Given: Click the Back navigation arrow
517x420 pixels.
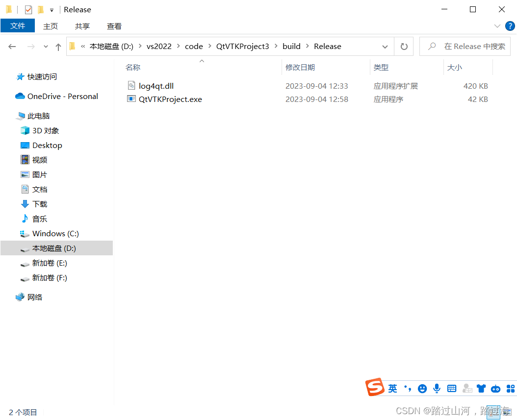Looking at the screenshot, I should (12, 47).
